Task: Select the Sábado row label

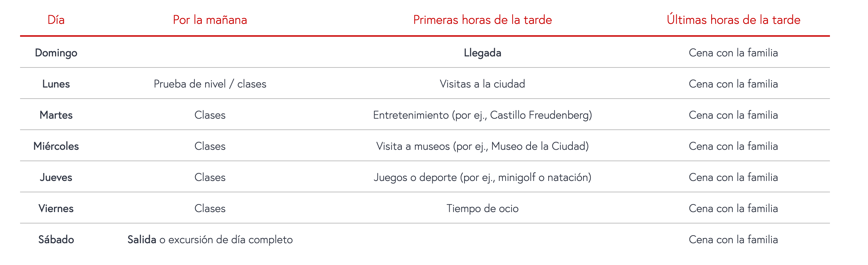Action: [x=56, y=239]
